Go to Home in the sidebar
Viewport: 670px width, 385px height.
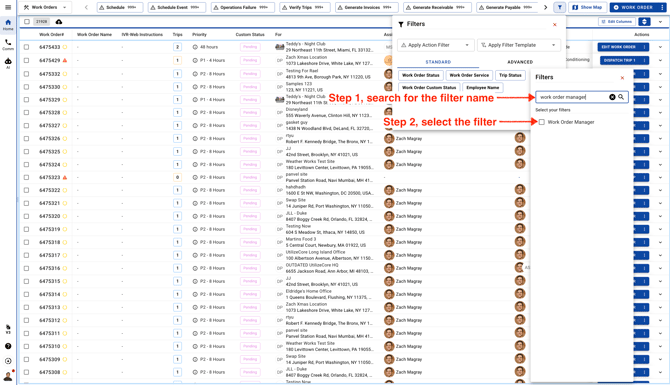point(8,25)
